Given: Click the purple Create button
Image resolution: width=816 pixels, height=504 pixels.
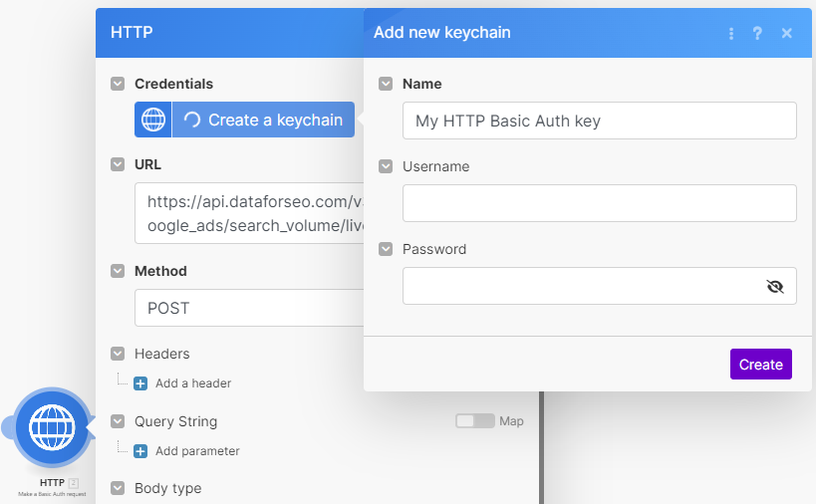Looking at the screenshot, I should point(761,365).
